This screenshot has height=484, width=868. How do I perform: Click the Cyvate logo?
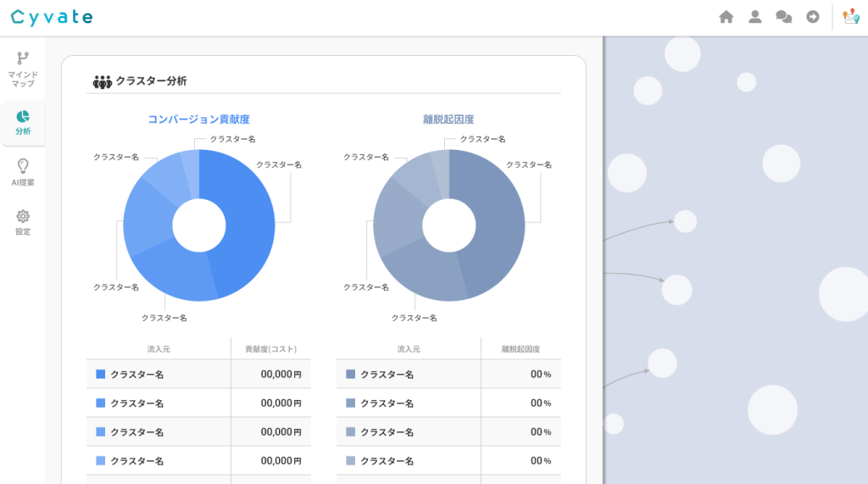click(52, 17)
